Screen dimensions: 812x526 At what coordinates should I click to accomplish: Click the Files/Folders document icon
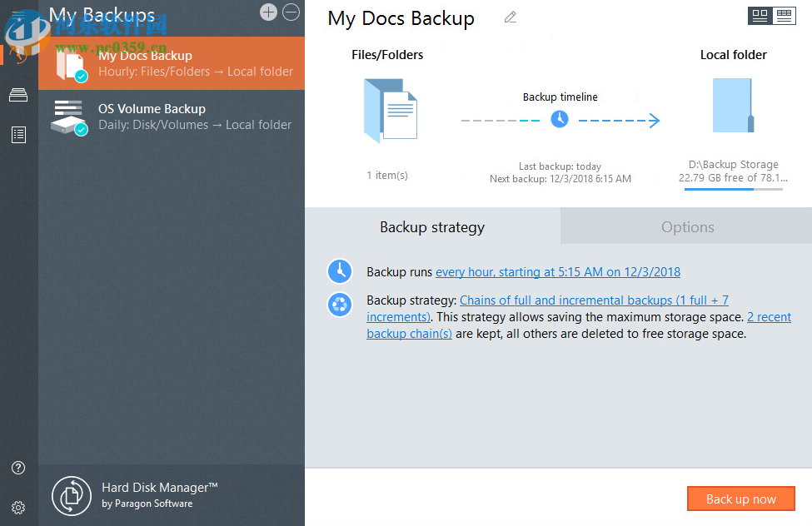tap(390, 109)
